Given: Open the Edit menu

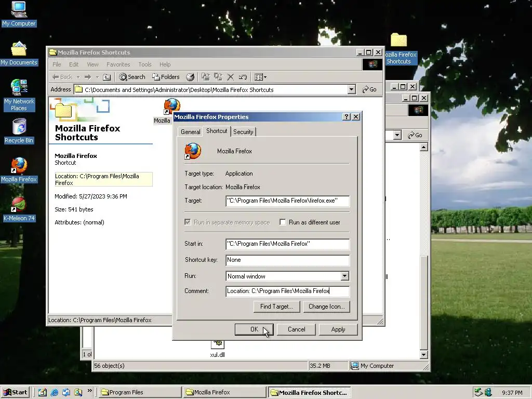Looking at the screenshot, I should click(x=74, y=64).
